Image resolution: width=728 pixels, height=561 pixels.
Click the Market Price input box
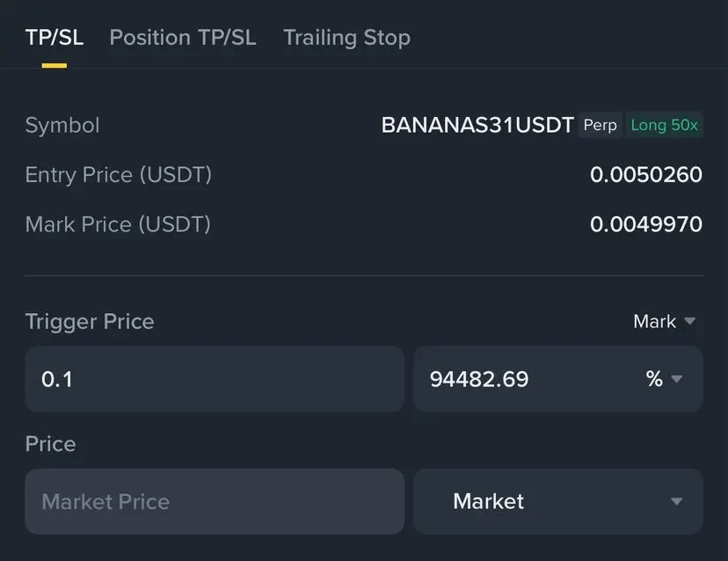(x=214, y=501)
